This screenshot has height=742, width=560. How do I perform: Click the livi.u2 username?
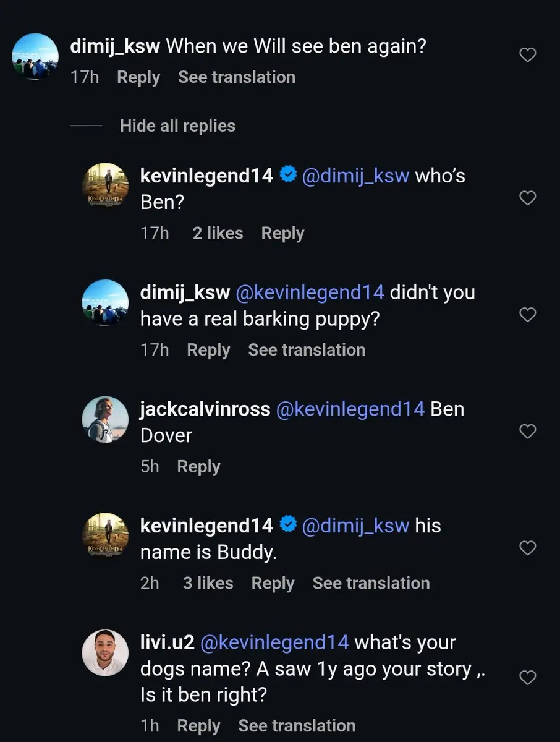tap(168, 642)
